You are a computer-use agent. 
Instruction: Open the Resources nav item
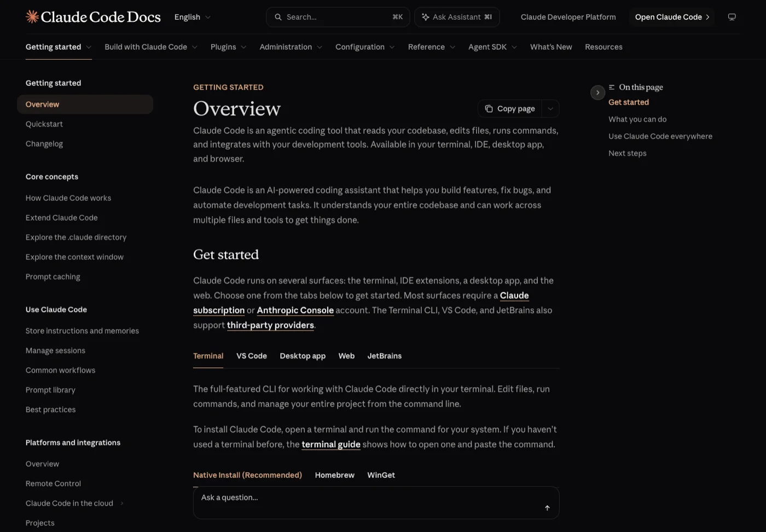coord(603,47)
